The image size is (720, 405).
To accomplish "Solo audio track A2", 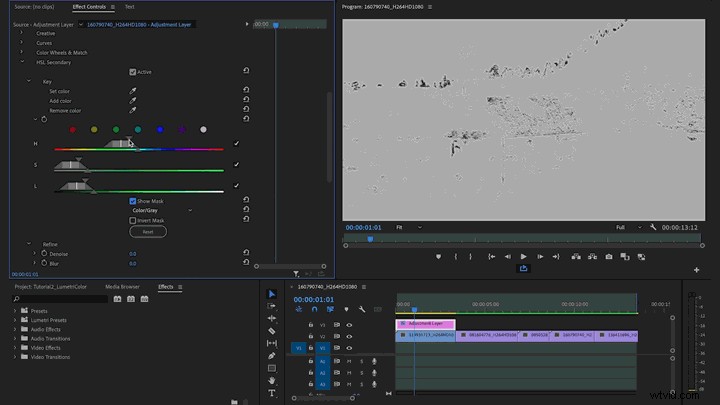I will (361, 373).
